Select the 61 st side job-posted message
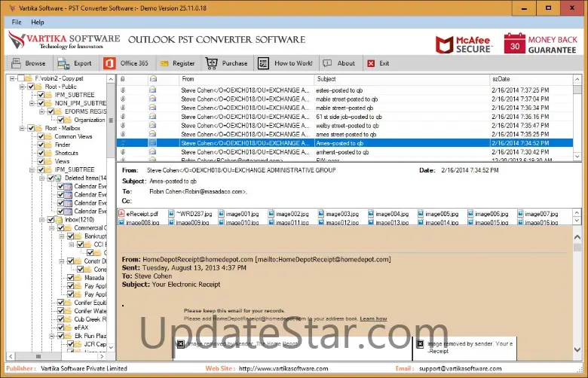The image size is (588, 378). click(x=345, y=117)
